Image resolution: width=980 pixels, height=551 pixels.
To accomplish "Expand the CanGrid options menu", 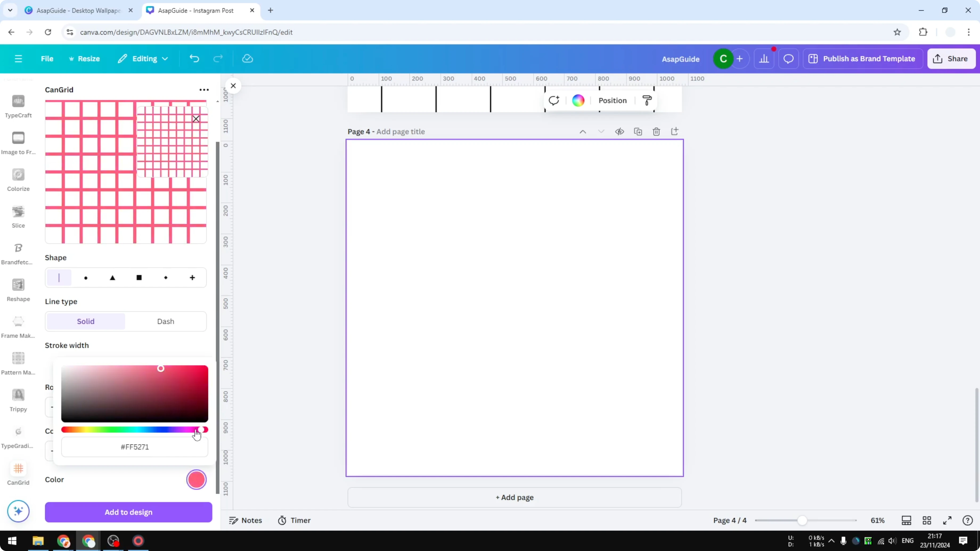I will point(204,89).
